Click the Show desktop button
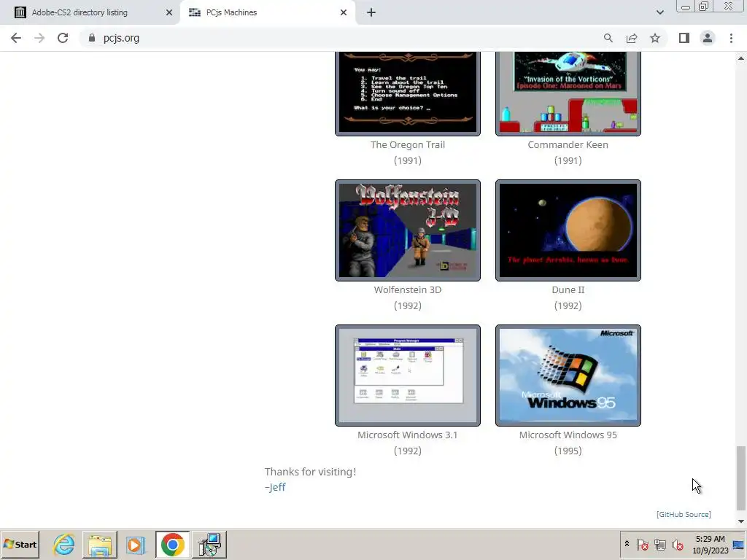 [740, 544]
